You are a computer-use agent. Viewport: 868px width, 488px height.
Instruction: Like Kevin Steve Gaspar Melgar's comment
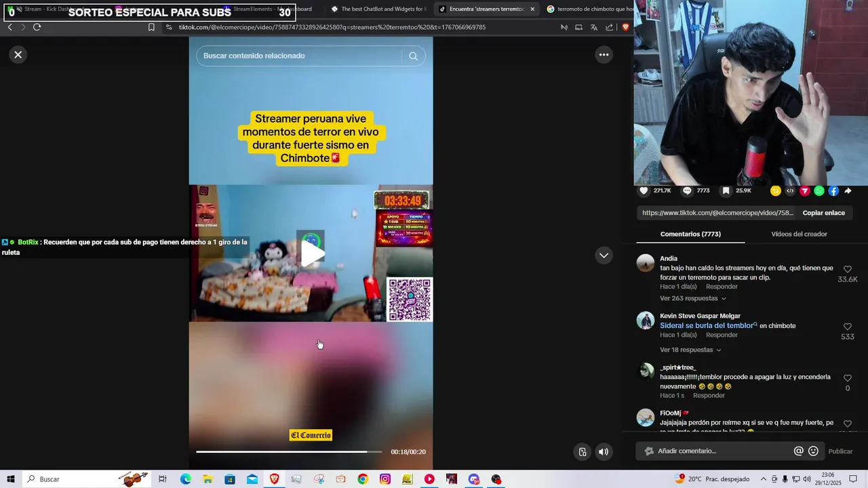coord(847,327)
